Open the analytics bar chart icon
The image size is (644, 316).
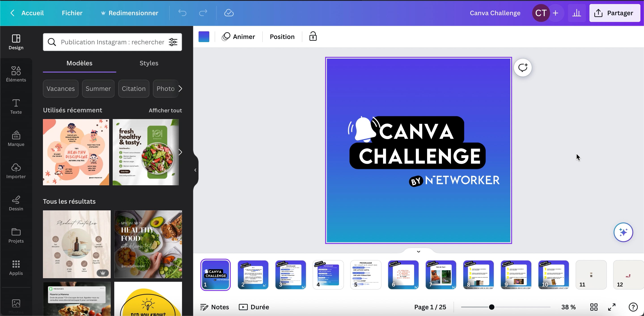[576, 13]
